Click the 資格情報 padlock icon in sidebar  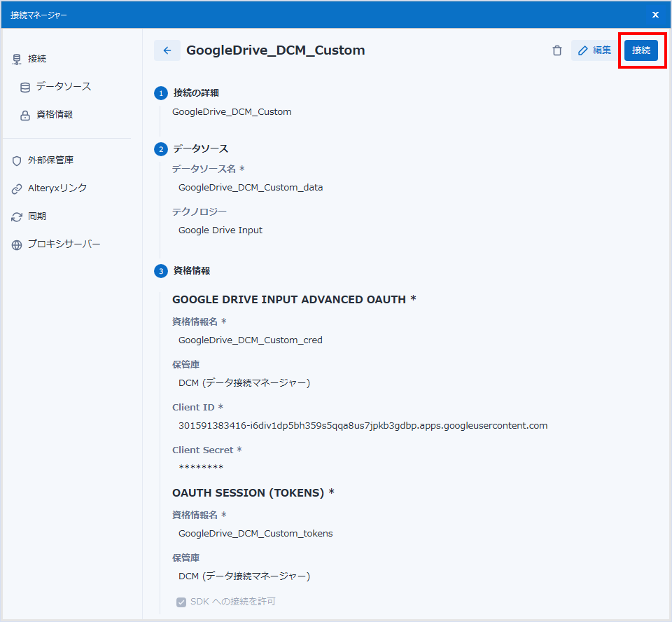(25, 116)
